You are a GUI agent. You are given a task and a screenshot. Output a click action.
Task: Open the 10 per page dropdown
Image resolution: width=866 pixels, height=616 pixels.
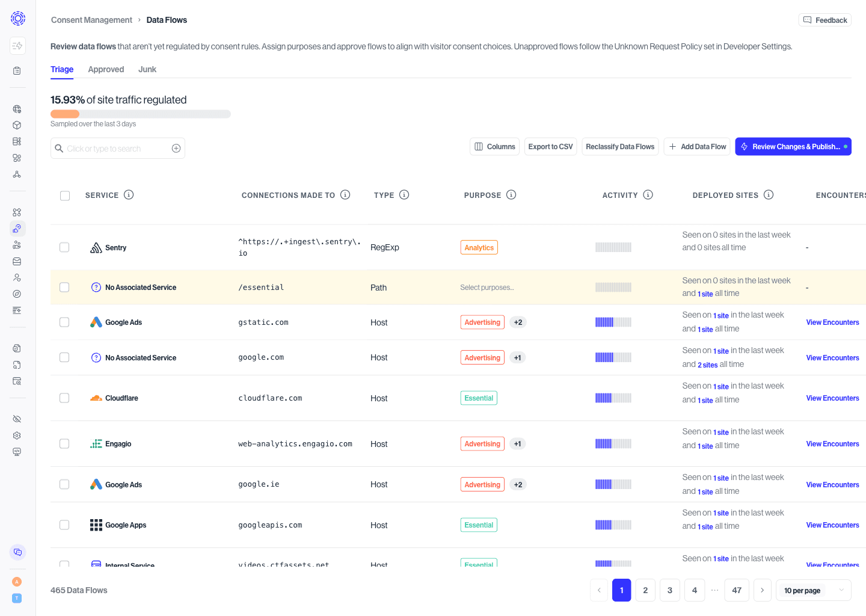coord(814,590)
